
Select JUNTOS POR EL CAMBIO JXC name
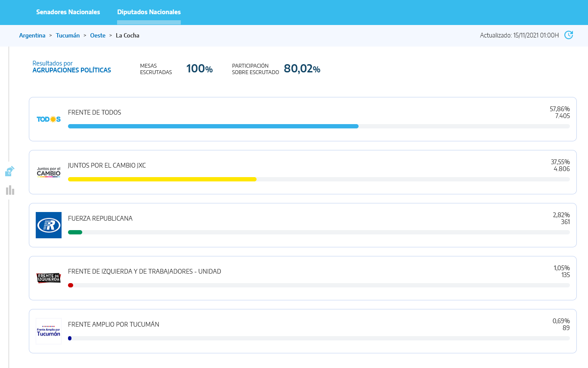pos(107,165)
